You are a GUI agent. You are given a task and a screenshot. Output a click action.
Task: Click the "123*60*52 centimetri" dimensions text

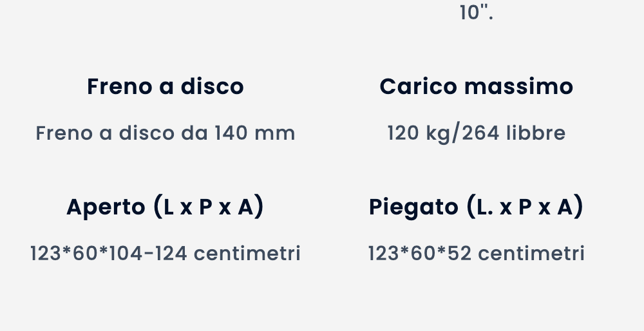pyautogui.click(x=477, y=254)
